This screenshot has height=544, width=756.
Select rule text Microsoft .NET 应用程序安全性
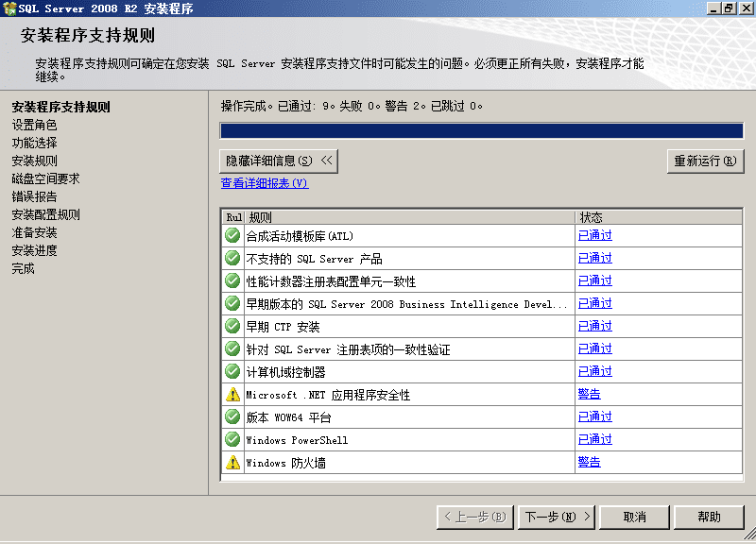328,395
